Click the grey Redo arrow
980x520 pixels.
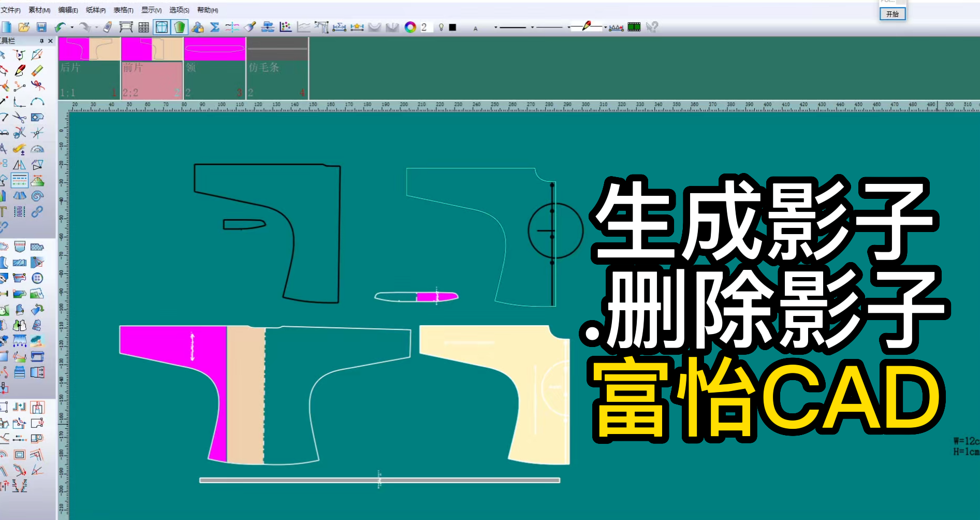84,27
